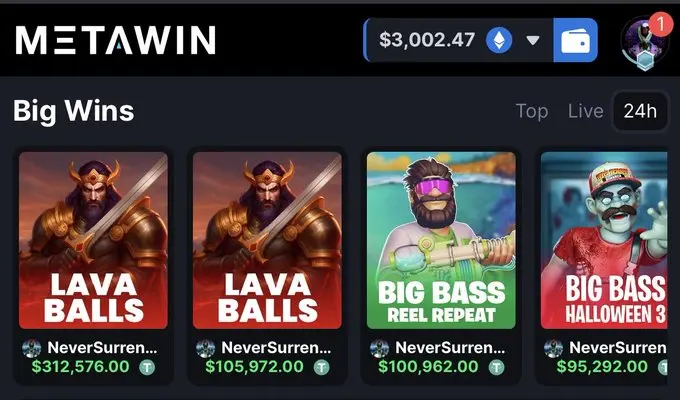Click Tether icon beside $100,962.00

coord(497,367)
